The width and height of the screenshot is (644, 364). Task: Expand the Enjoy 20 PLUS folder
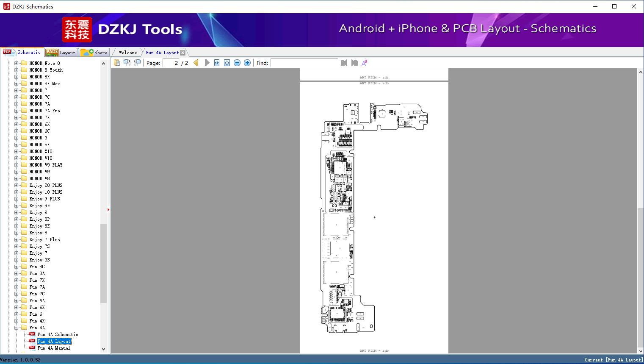coord(17,185)
